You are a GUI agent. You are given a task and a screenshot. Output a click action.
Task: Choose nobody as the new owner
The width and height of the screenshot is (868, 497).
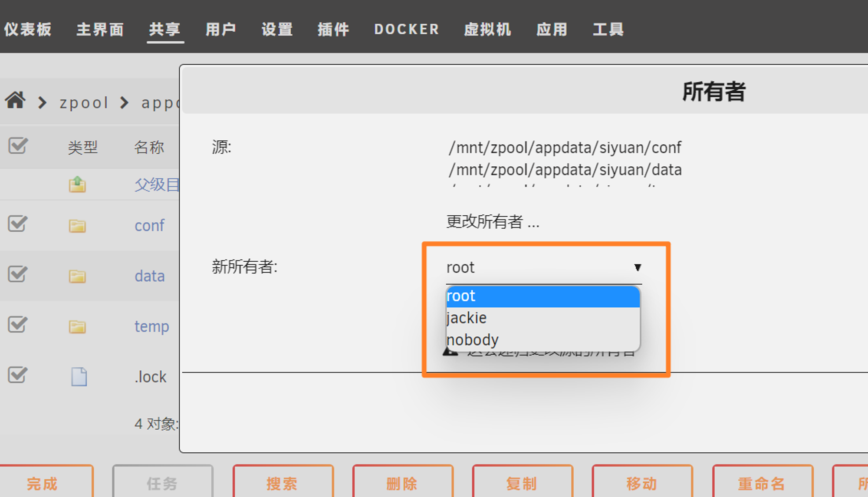click(x=543, y=340)
